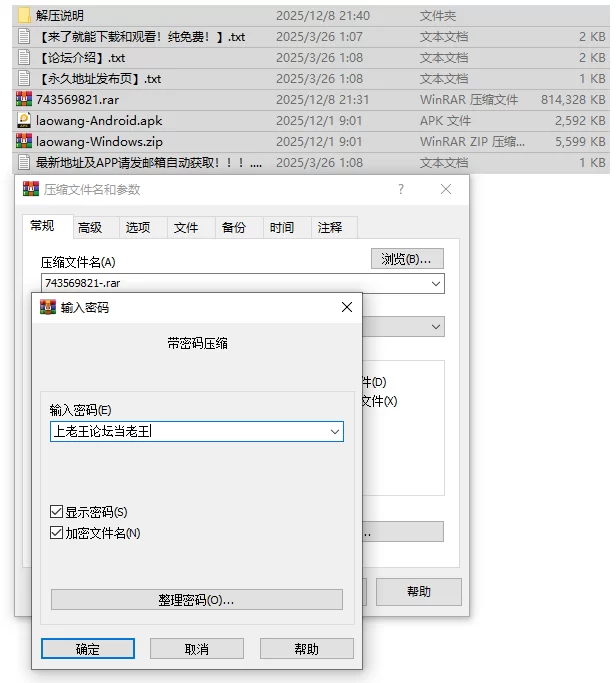Click the 814,328 KB size cell
Screen dimensions: 616x683
(x=573, y=100)
